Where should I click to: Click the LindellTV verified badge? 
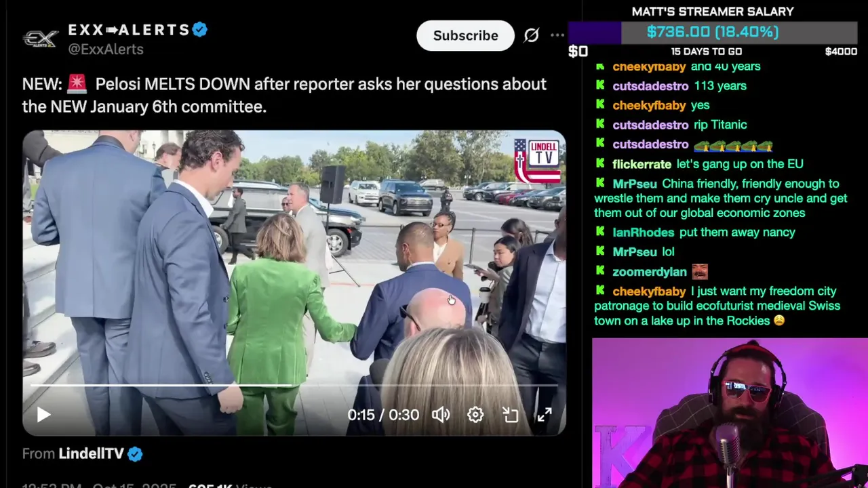(135, 454)
